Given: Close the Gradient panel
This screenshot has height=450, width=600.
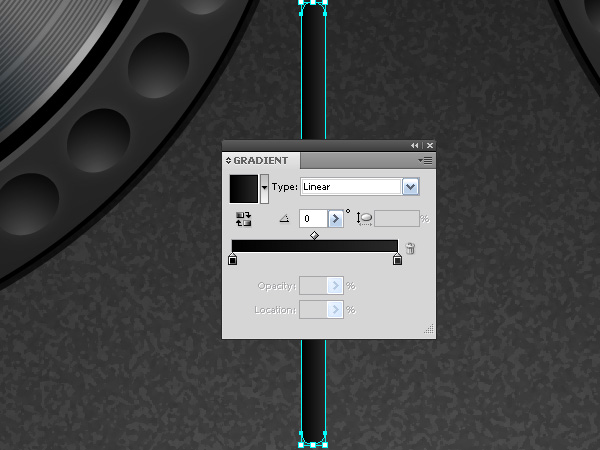Looking at the screenshot, I should (430, 145).
